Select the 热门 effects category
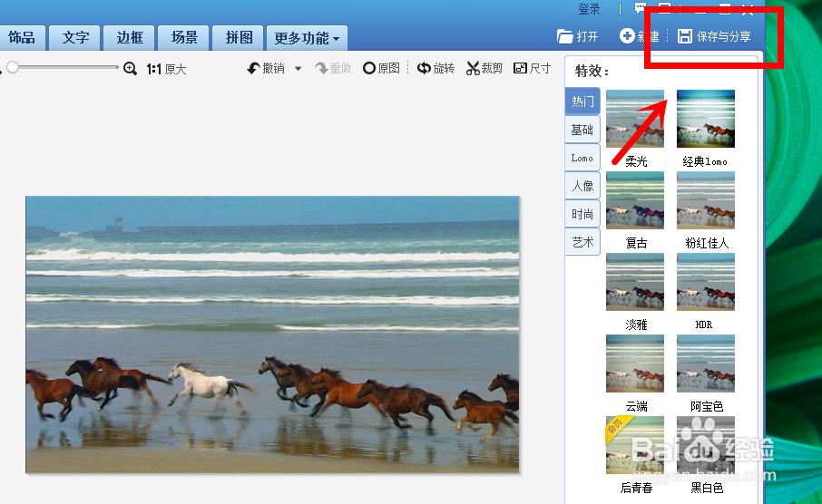Screen dimensions: 822x504 click(582, 102)
